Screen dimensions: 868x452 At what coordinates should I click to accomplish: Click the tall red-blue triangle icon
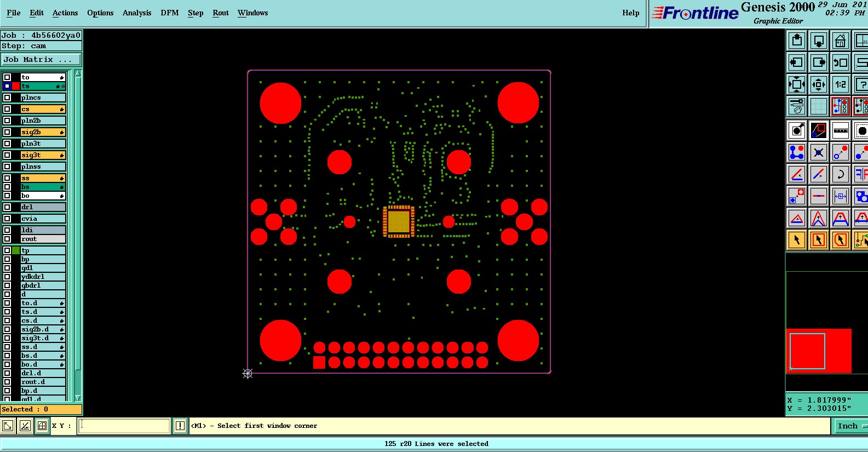point(819,218)
